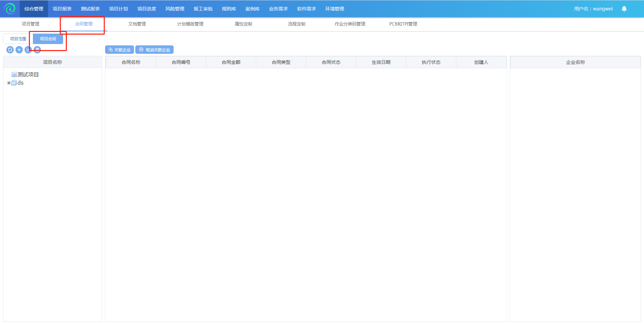
Task: Click the delete trash icon
Action: coord(37,50)
